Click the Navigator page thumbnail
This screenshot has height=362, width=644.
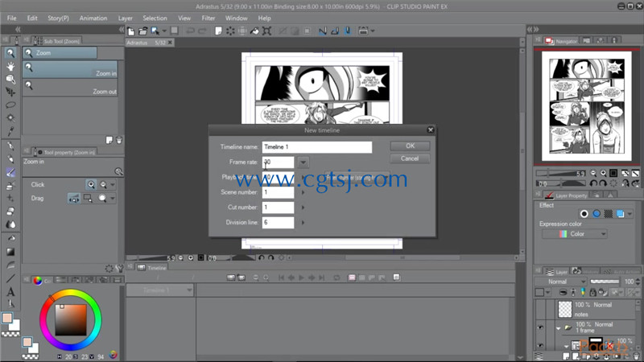point(587,106)
